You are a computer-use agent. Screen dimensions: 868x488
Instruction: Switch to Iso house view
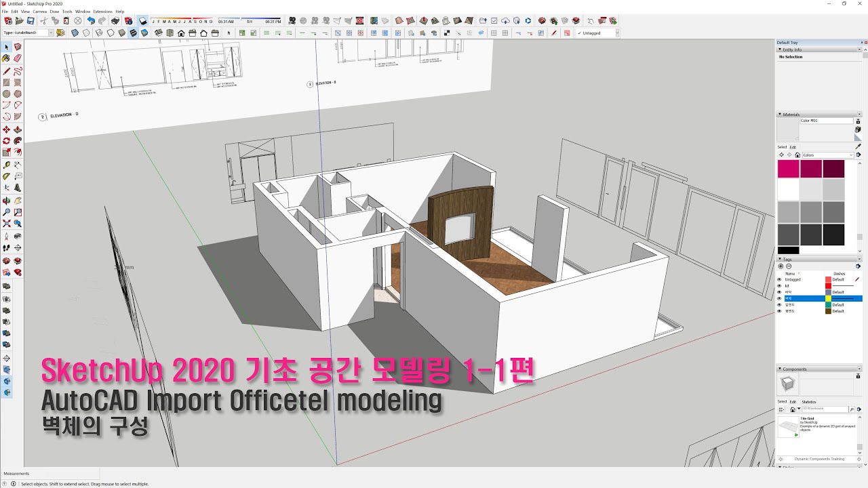[x=159, y=33]
